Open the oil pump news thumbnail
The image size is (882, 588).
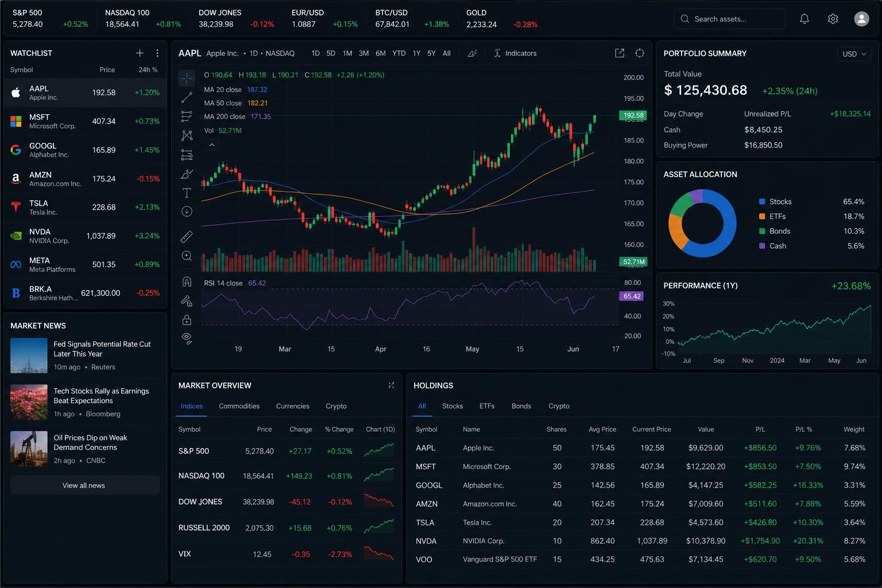[x=29, y=448]
